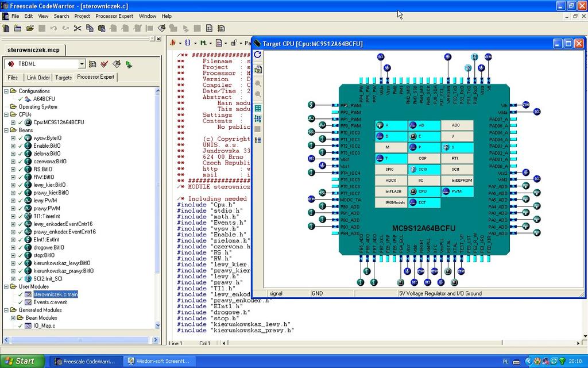Open the File menu
Viewport: 588px width, 368px height.
pos(15,16)
